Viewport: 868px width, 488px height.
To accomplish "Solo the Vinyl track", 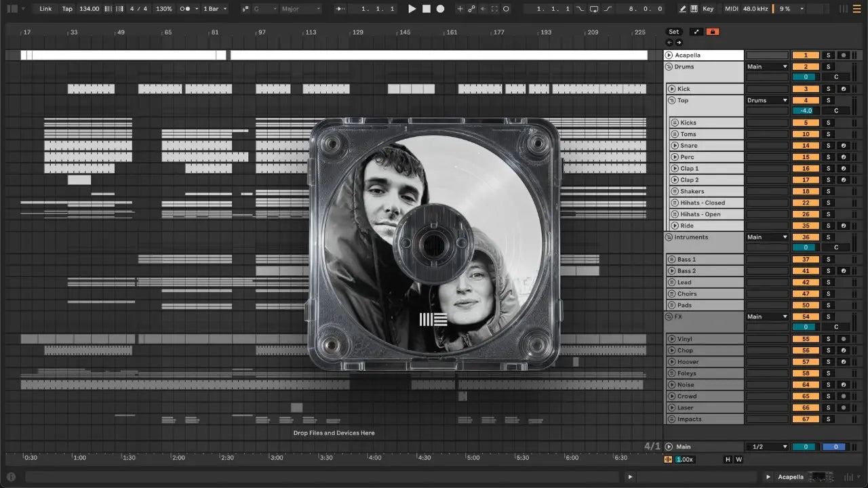I will point(828,339).
